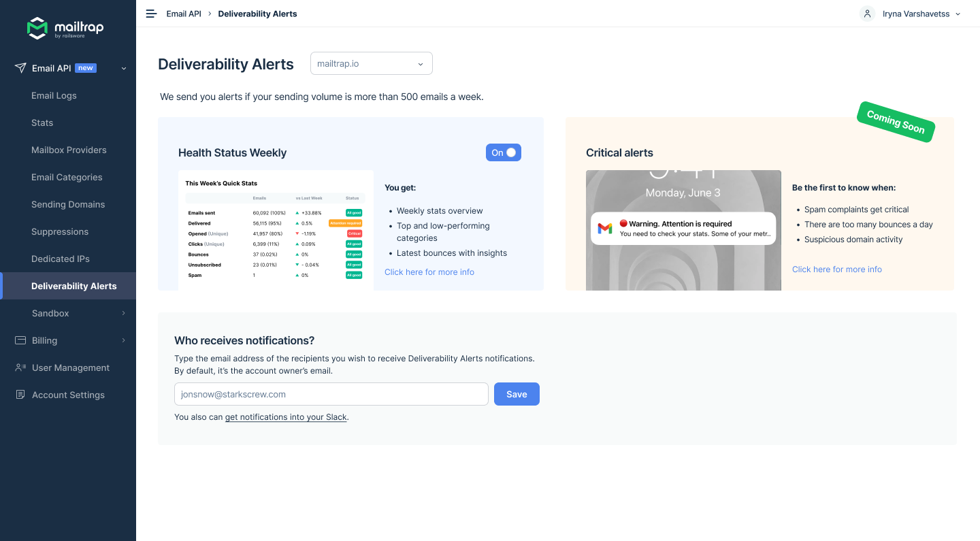Click the Billing card icon
Viewport: 980px width, 541px height.
[x=20, y=340]
